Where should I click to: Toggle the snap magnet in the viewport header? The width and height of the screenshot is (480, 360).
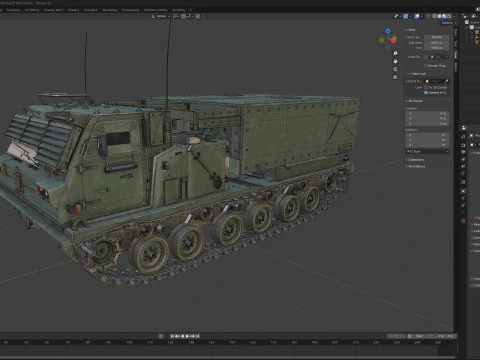tap(183, 16)
